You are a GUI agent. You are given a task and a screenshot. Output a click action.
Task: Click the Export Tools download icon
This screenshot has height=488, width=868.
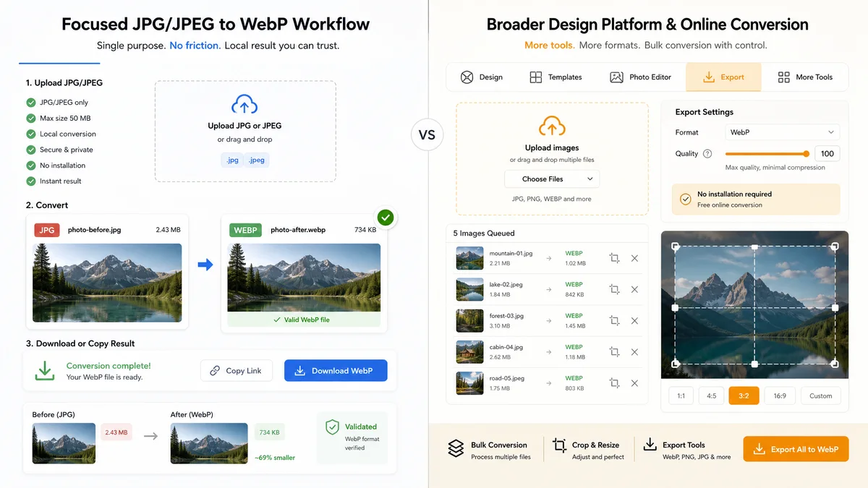point(650,444)
